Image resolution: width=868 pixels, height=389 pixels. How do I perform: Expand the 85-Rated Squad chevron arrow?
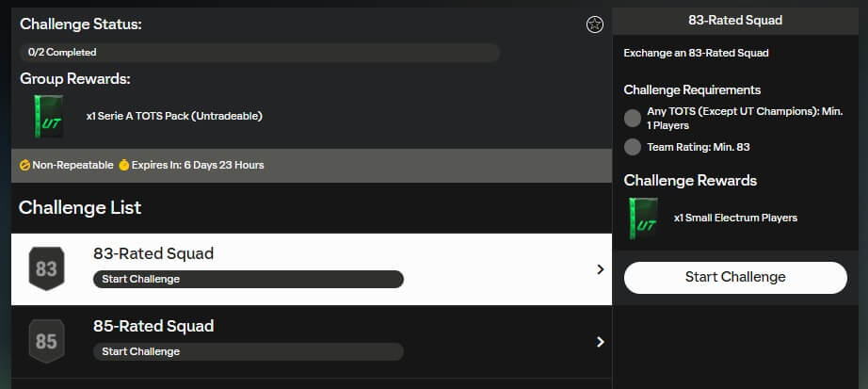click(x=600, y=342)
